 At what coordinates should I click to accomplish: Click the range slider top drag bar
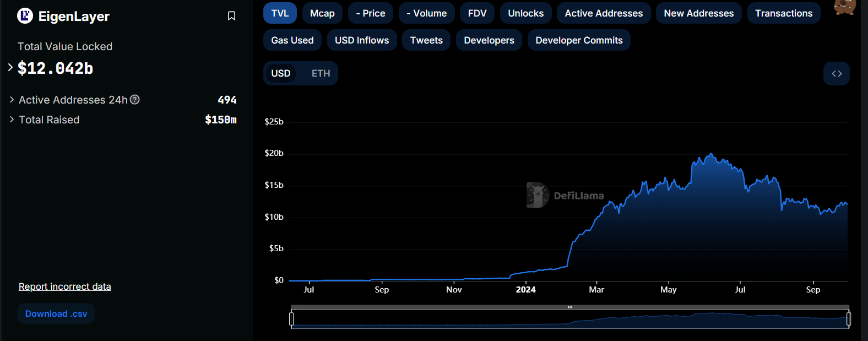pos(570,307)
